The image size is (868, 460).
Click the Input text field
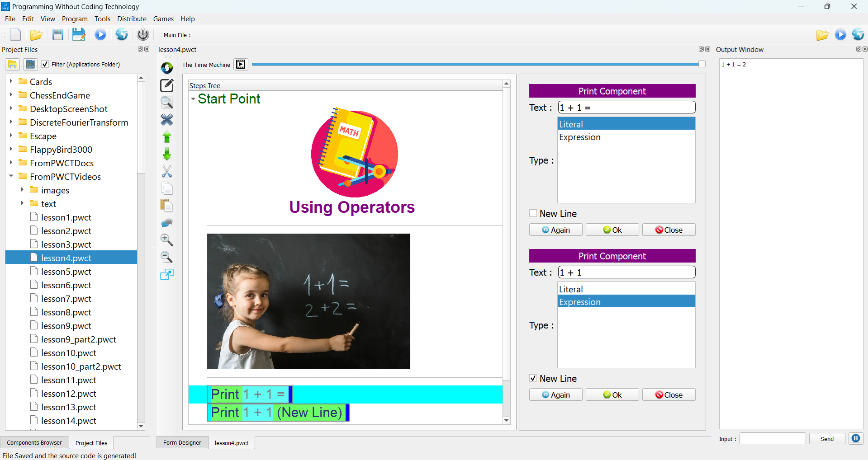(773, 439)
